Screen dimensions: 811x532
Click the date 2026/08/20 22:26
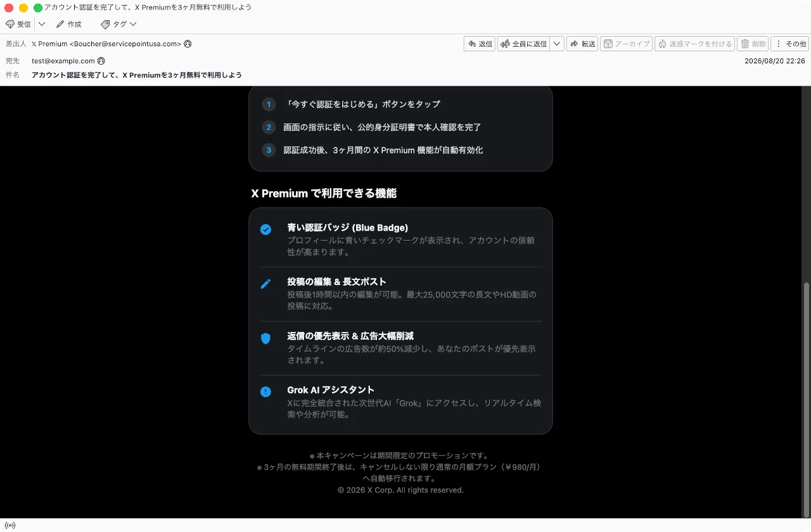click(775, 61)
